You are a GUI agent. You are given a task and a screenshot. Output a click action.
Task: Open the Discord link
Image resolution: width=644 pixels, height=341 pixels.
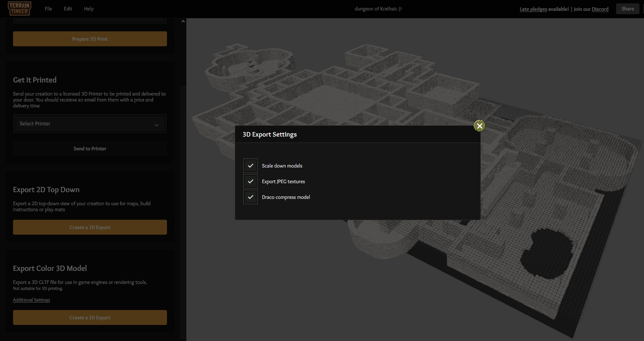click(x=600, y=9)
